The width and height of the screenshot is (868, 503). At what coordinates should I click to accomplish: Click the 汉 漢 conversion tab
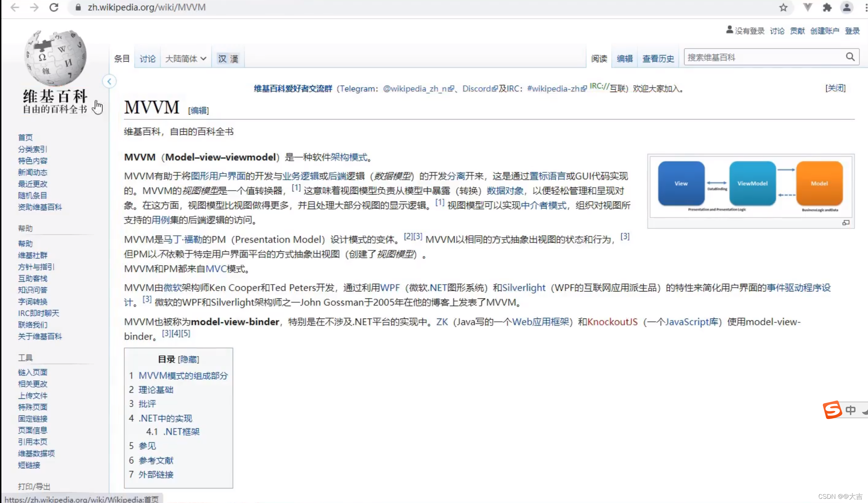pyautogui.click(x=228, y=58)
